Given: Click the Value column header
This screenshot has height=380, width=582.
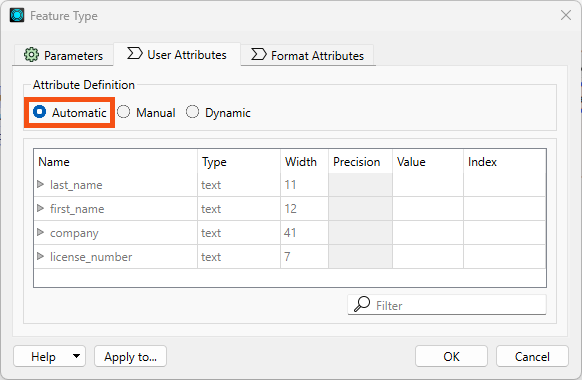Looking at the screenshot, I should click(428, 162).
